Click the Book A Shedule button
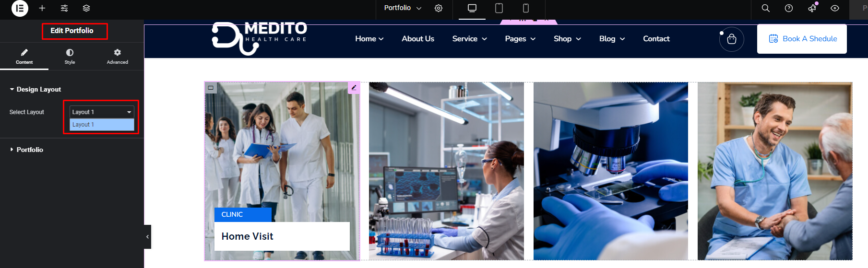This screenshot has width=868, height=268. pyautogui.click(x=802, y=39)
